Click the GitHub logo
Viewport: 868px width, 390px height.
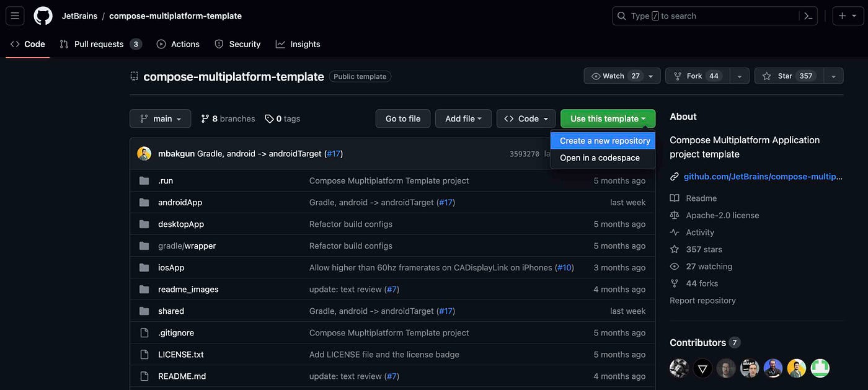pyautogui.click(x=43, y=16)
